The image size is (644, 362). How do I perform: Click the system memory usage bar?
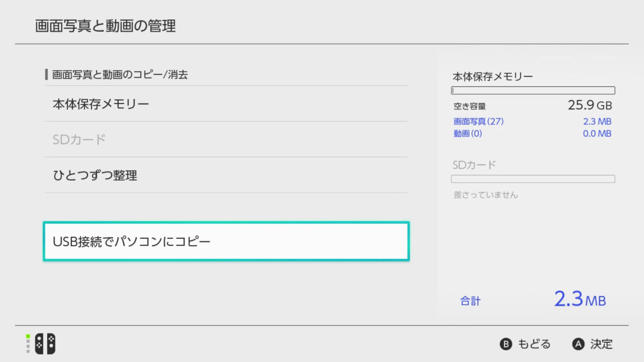pyautogui.click(x=533, y=90)
